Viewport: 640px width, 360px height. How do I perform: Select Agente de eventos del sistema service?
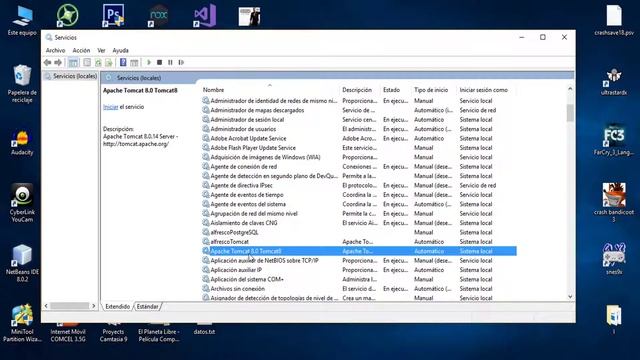pos(359,204)
